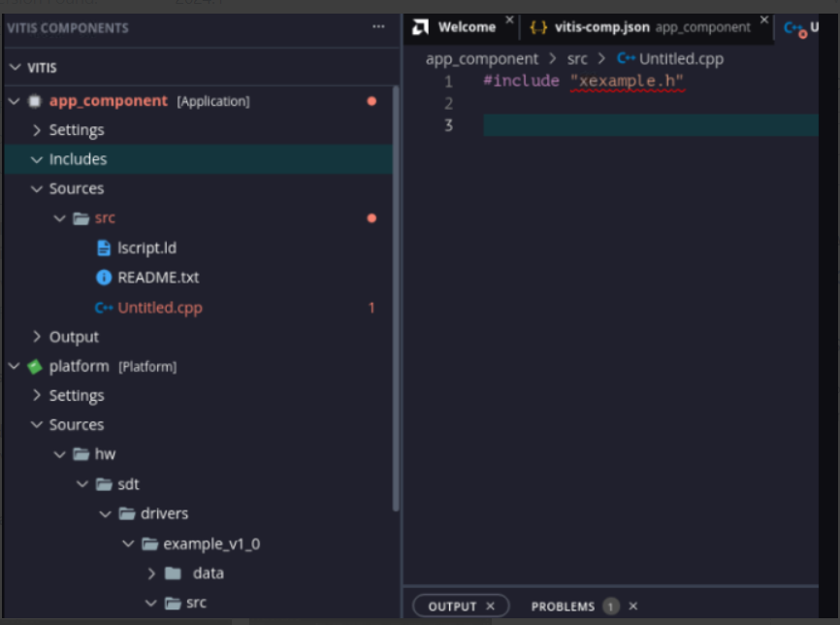Open the PROBLEMS panel tab
This screenshot has width=840, height=625.
563,607
